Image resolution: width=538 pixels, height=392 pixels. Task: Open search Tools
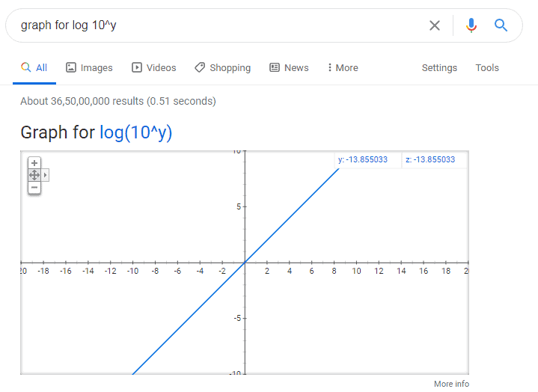(487, 68)
